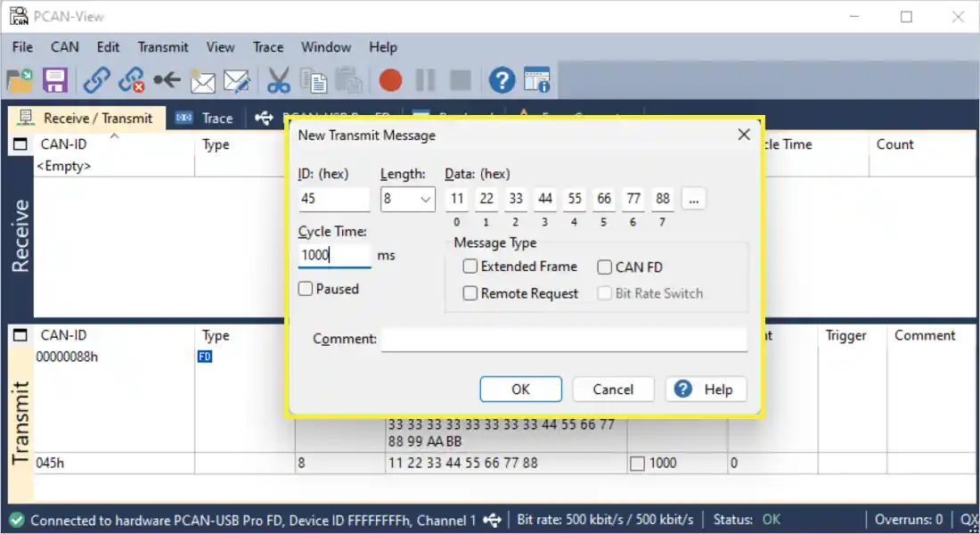Click the Count column header

(x=895, y=144)
